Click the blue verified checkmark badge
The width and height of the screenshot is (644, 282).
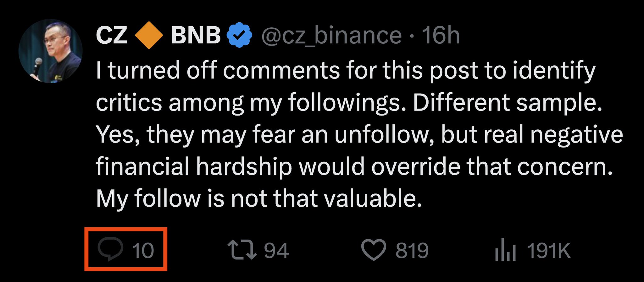point(240,35)
